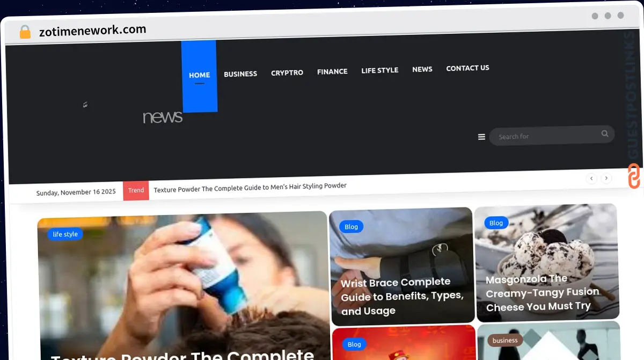Open the FINANCE menu item

pos(332,71)
